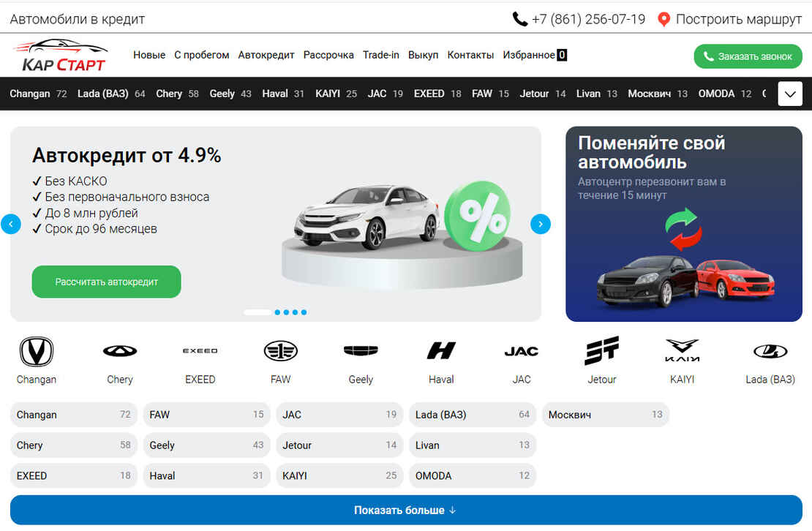This screenshot has width=812, height=531.
Task: Click the Заказать звонок button
Action: click(x=747, y=56)
